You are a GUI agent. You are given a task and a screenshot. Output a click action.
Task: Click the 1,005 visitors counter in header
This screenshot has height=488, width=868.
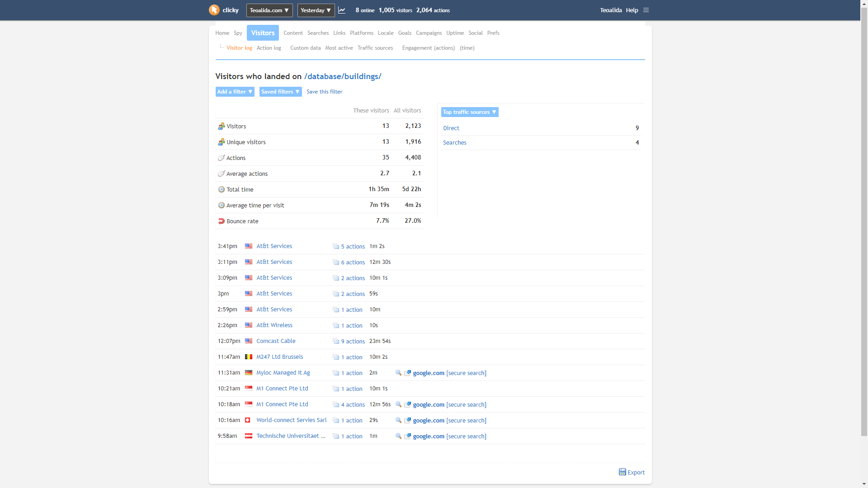395,10
